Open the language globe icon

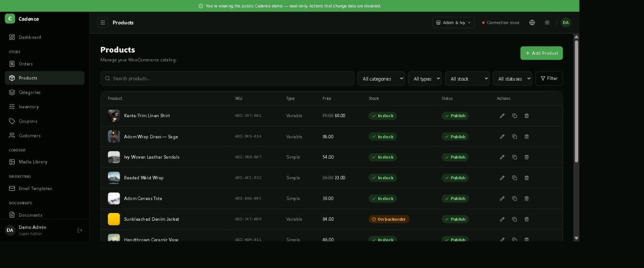532,23
